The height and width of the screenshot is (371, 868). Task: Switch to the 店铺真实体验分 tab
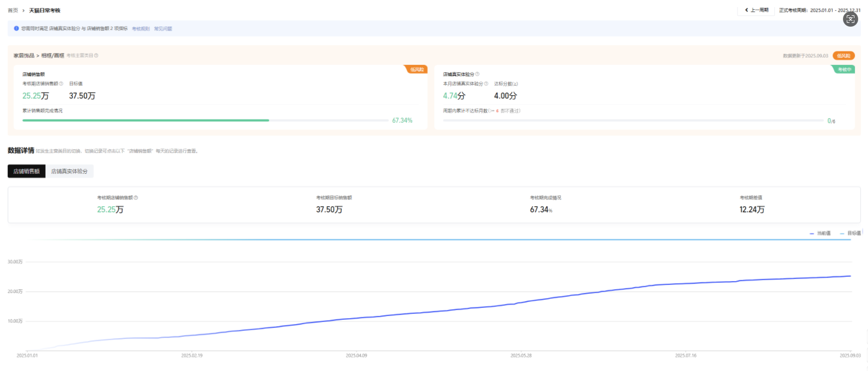69,171
